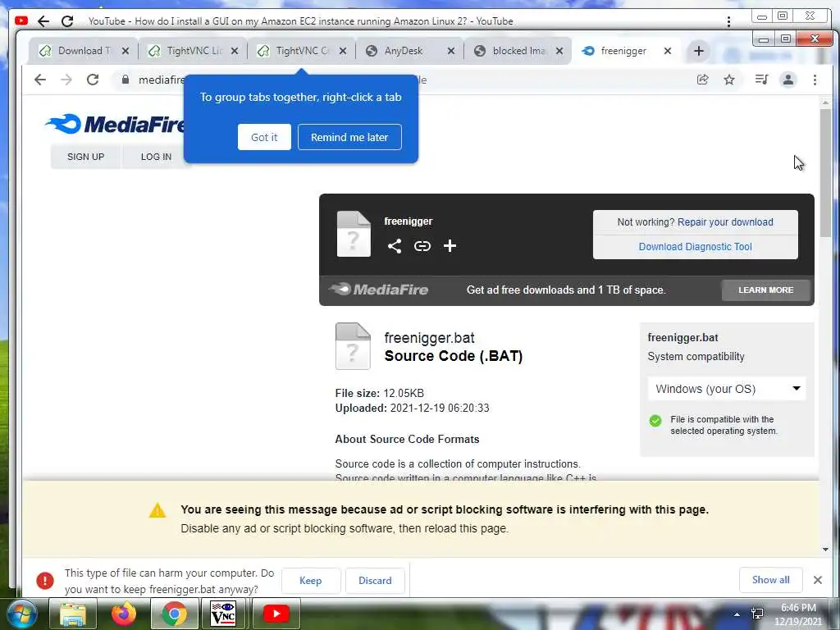The width and height of the screenshot is (840, 630).
Task: Open the Chrome profile avatar
Action: (788, 80)
